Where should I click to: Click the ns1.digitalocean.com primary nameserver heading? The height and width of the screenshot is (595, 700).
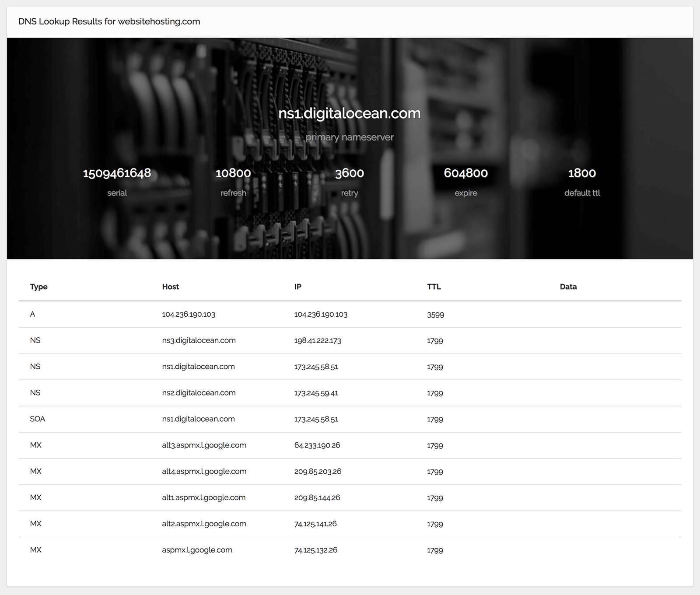[349, 113]
